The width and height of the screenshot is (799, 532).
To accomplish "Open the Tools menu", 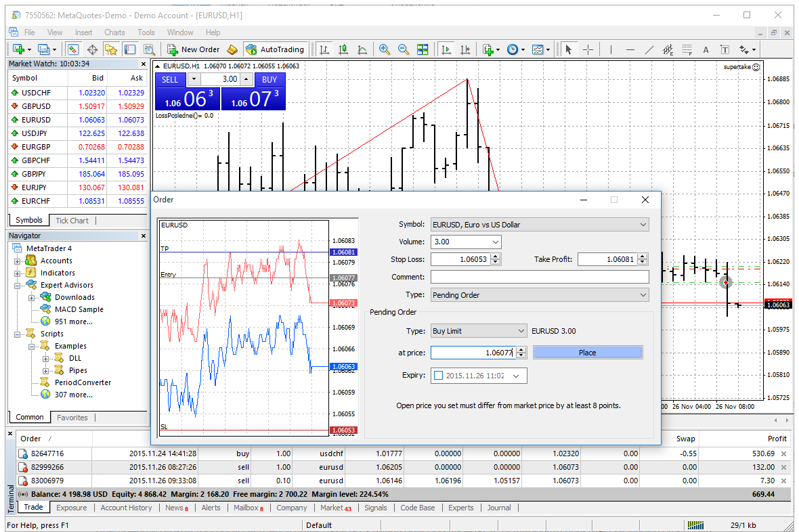I will click(x=146, y=32).
